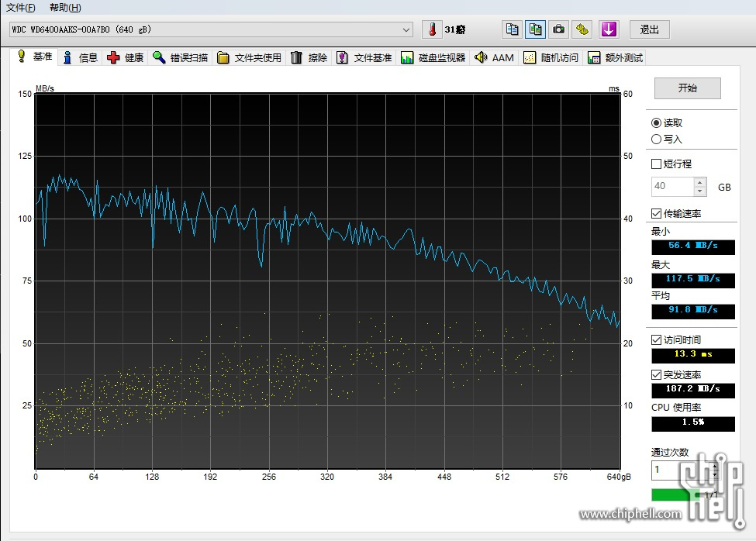Select the 读取 read radio button
This screenshot has width=756, height=541.
pos(656,122)
